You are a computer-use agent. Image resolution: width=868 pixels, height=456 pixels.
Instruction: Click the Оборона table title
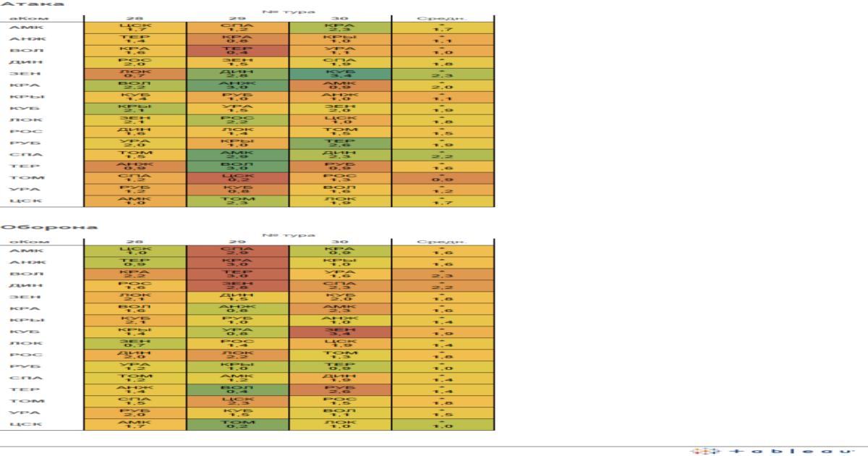48,227
